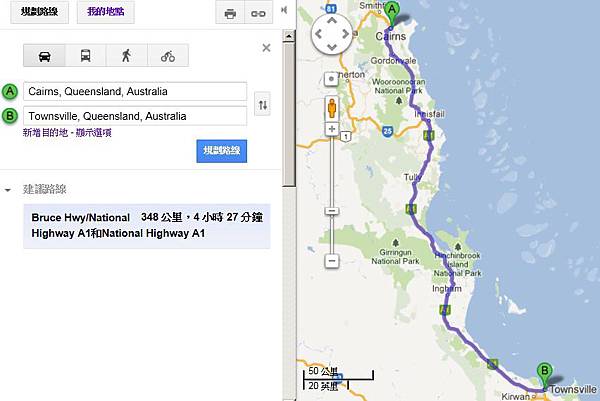Collapse the side panel with the arrow
The image size is (600, 401).
(x=284, y=10)
